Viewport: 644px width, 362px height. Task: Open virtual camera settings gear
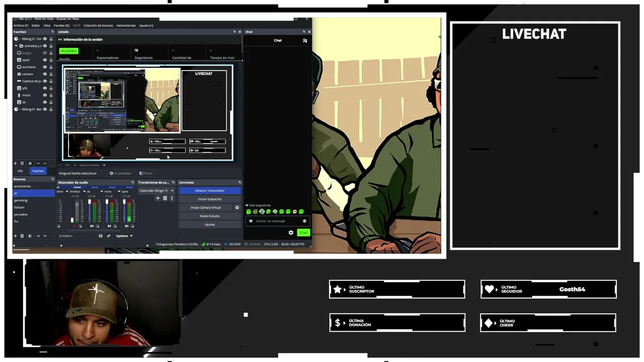[x=237, y=208]
